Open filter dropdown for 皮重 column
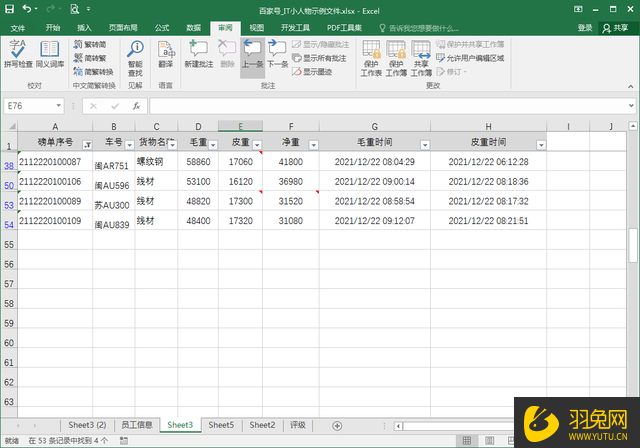This screenshot has height=448, width=640. click(x=257, y=145)
